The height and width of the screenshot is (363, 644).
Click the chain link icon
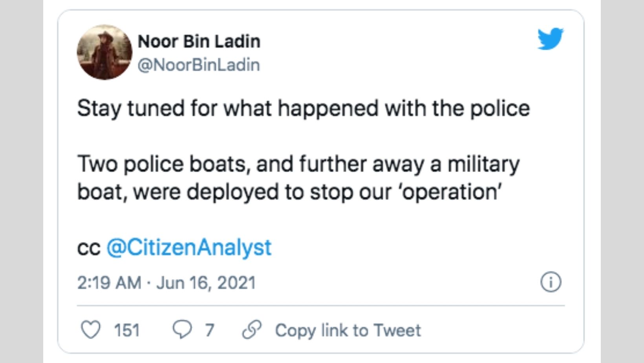point(252,330)
